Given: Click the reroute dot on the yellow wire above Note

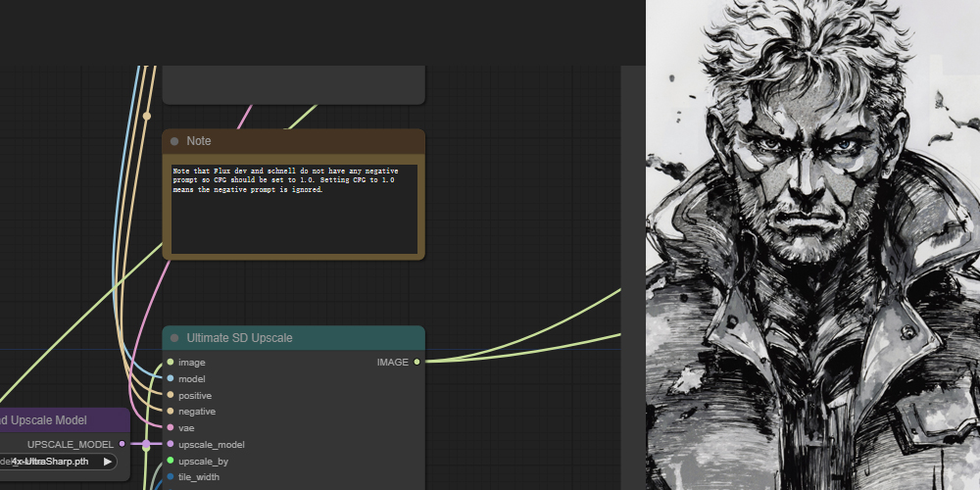Looking at the screenshot, I should coord(147,116).
